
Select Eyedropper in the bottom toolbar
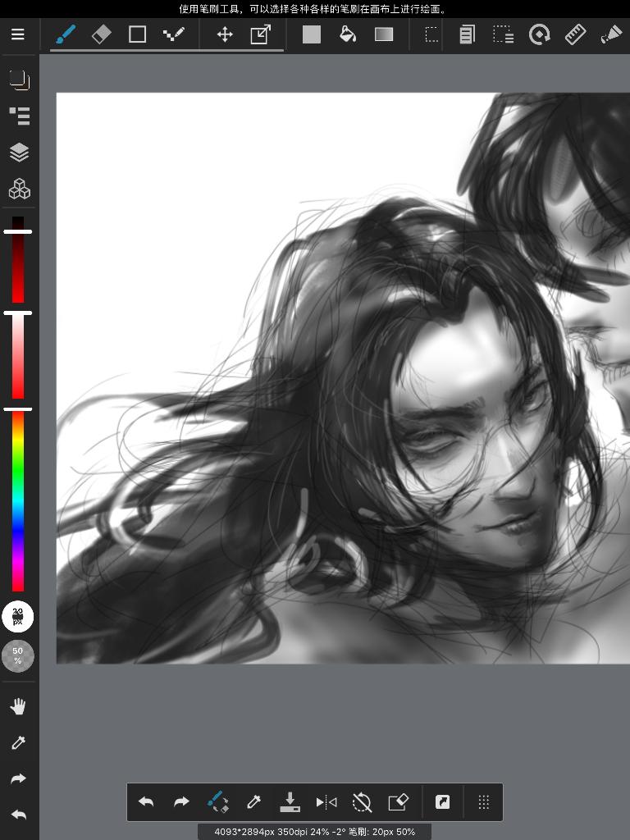(253, 802)
